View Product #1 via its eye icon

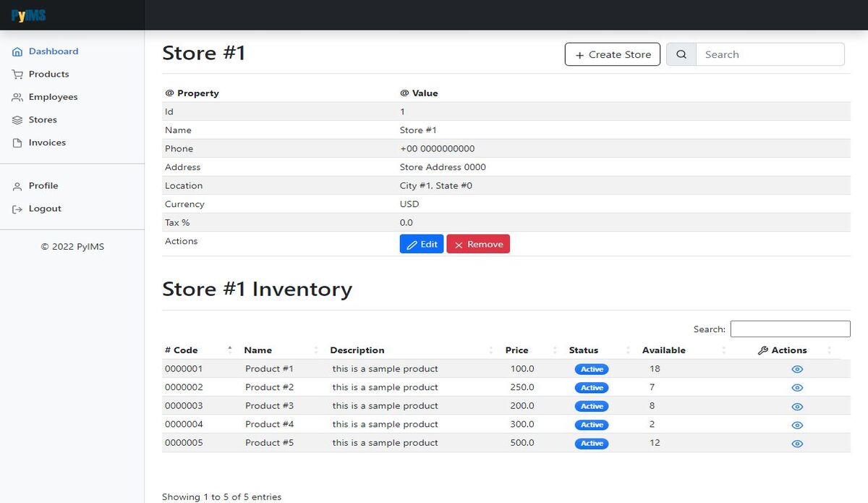(797, 369)
